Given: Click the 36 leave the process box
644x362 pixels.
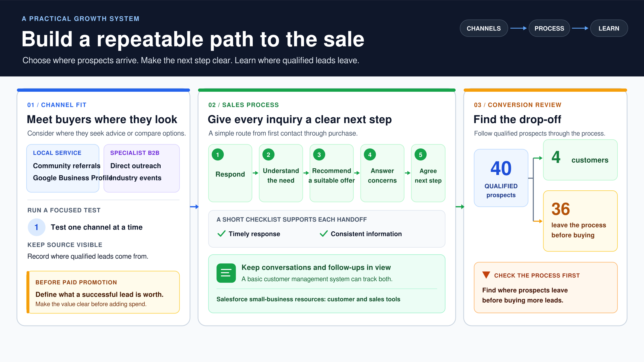Looking at the screenshot, I should [x=580, y=221].
